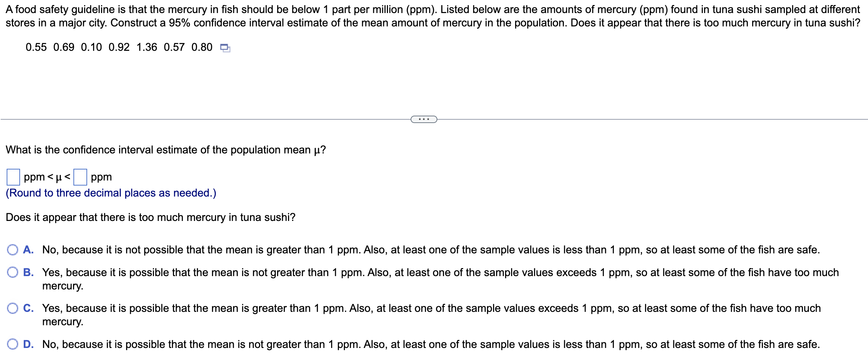
Task: Choose radio button for option C
Action: [x=13, y=308]
